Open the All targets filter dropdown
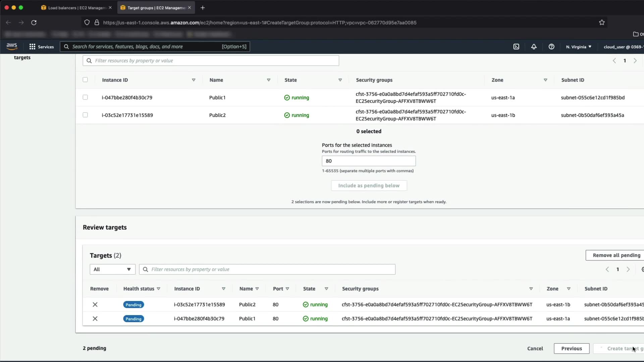The height and width of the screenshot is (362, 644). [x=112, y=269]
